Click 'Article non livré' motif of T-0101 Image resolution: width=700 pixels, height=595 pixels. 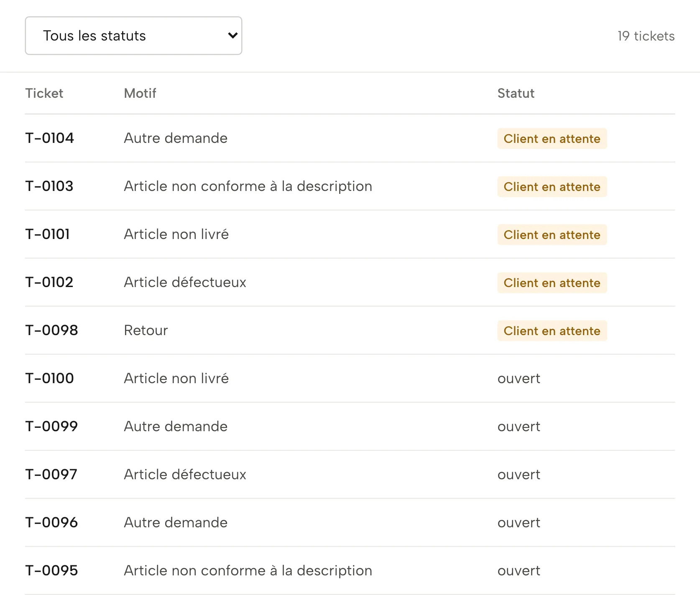click(176, 234)
